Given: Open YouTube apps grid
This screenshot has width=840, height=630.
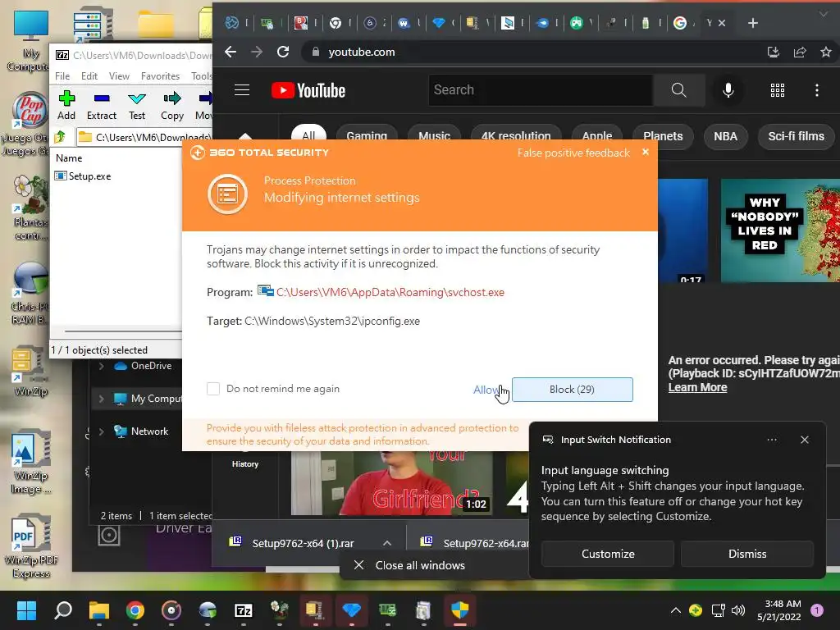Looking at the screenshot, I should [x=778, y=90].
